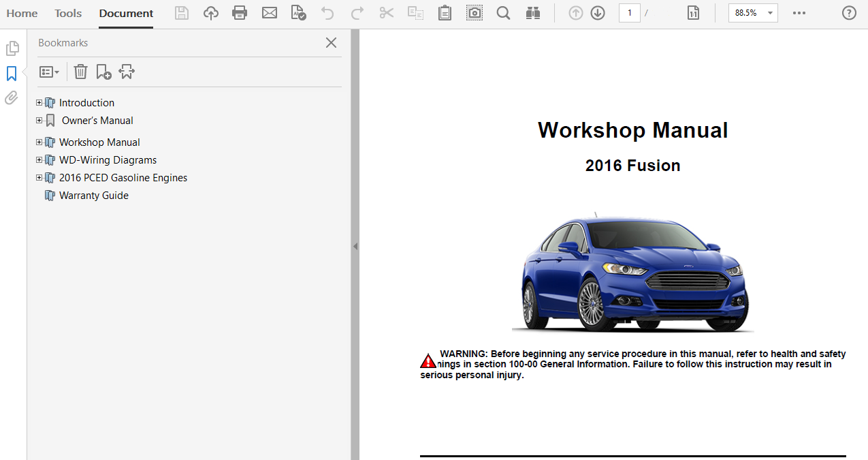Click the Print file icon

point(240,13)
